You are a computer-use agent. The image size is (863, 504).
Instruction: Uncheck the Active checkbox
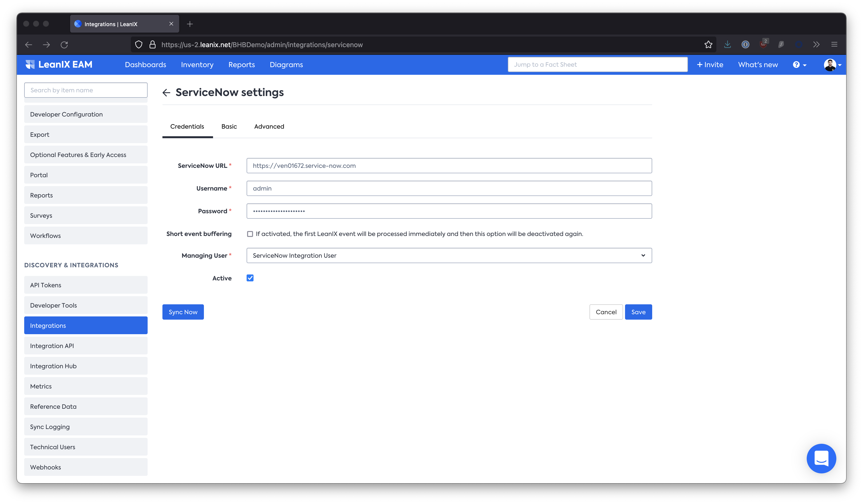250,278
